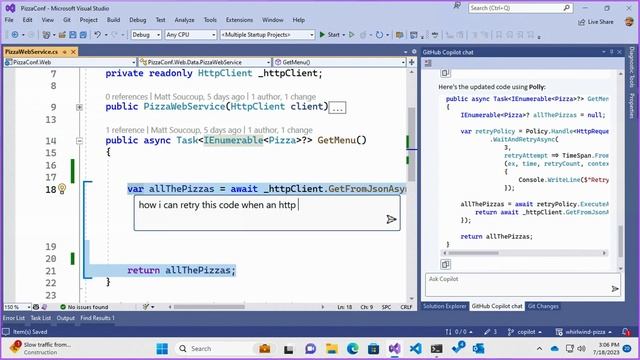Click the Navigate Backward circle icon
The height and width of the screenshot is (360, 640).
[15, 35]
